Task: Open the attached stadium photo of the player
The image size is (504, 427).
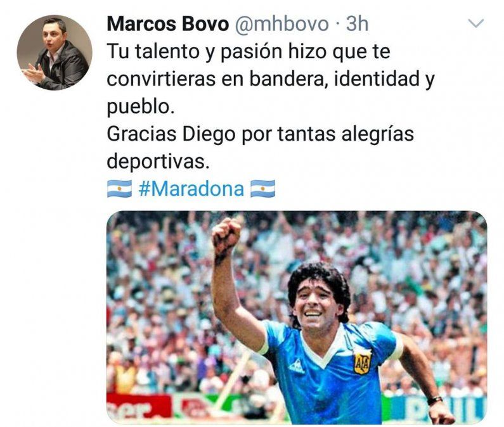Action: click(x=297, y=317)
